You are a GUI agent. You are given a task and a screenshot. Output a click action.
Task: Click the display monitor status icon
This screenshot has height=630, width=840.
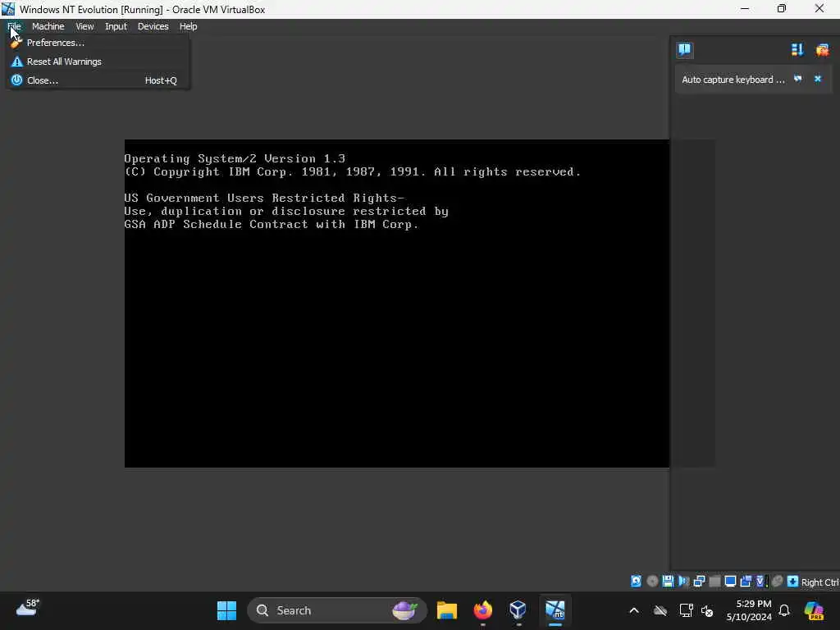pyautogui.click(x=730, y=582)
